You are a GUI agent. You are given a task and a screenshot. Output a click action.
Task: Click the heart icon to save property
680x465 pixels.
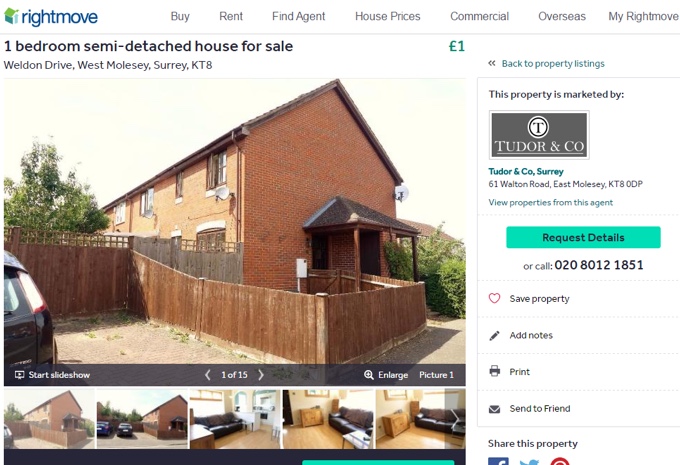(494, 298)
